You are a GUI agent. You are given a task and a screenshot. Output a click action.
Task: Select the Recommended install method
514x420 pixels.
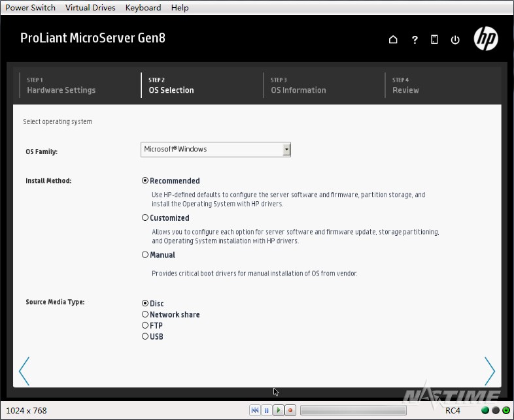pyautogui.click(x=145, y=180)
